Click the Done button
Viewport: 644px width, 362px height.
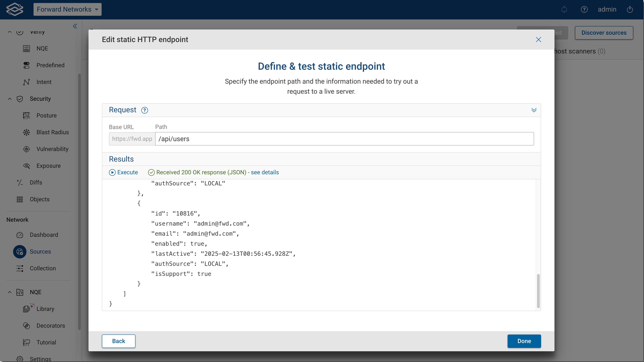click(524, 341)
